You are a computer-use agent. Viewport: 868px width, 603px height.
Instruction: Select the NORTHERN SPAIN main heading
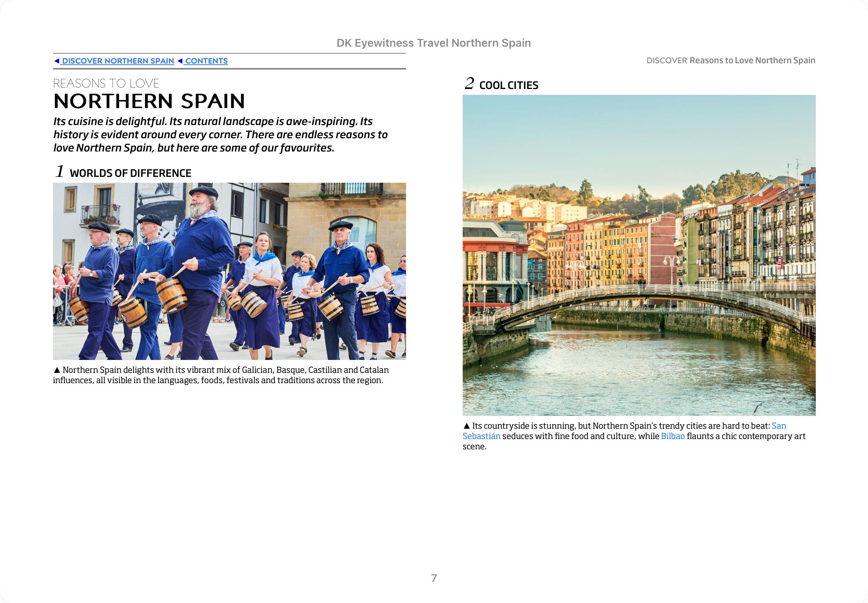point(149,101)
